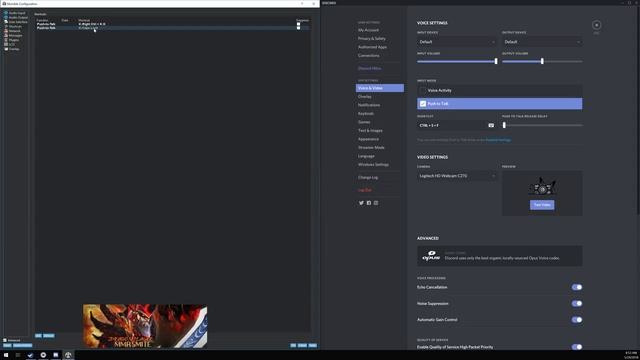The width and height of the screenshot is (640, 360).
Task: Open Language settings in Discord
Action: tap(366, 156)
